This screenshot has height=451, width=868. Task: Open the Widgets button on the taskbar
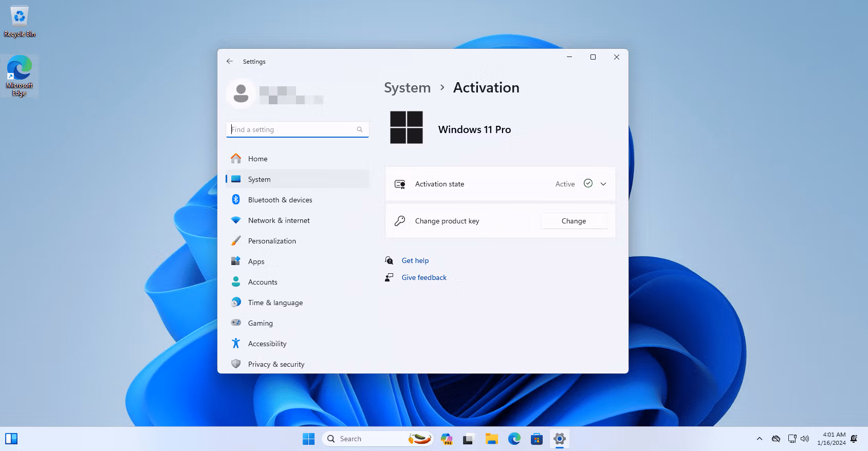[x=11, y=439]
